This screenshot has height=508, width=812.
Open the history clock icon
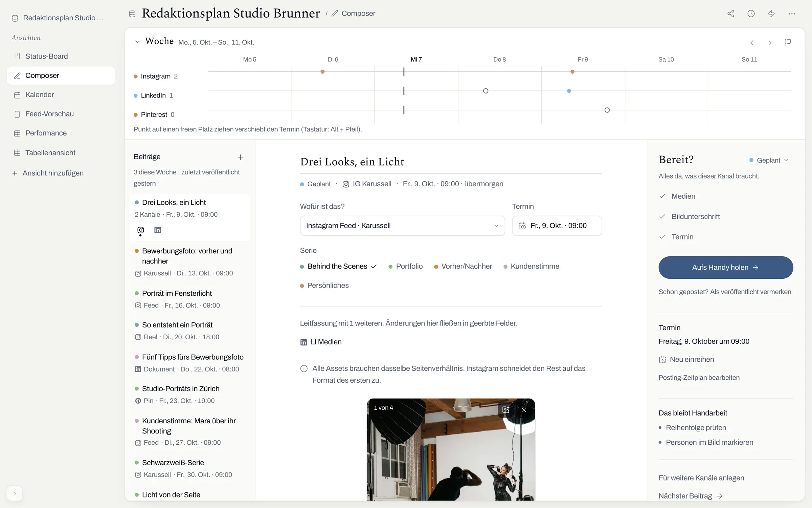point(751,14)
